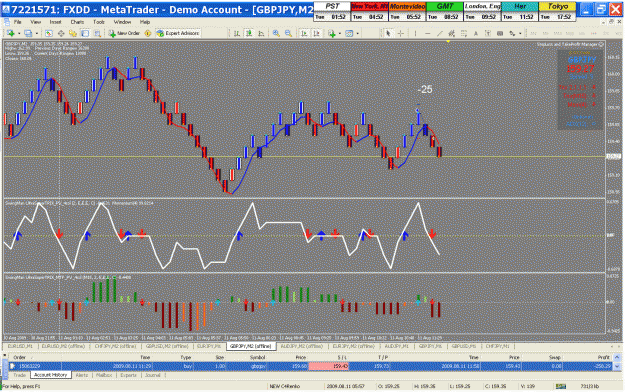
Task: Toggle the Chart Shift icon
Action: point(316,33)
